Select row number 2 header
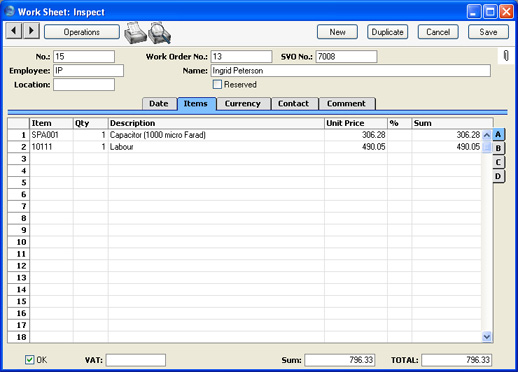The width and height of the screenshot is (518, 372). (19, 147)
